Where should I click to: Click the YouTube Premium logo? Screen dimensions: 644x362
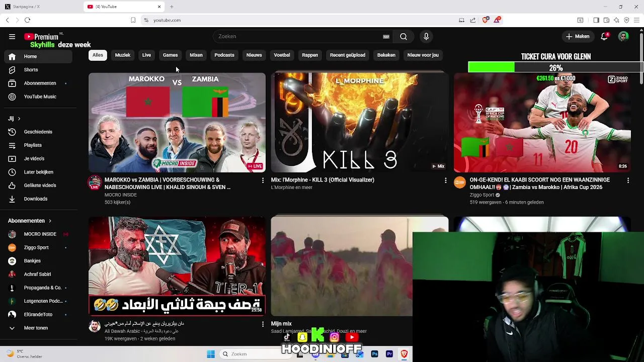click(x=42, y=37)
